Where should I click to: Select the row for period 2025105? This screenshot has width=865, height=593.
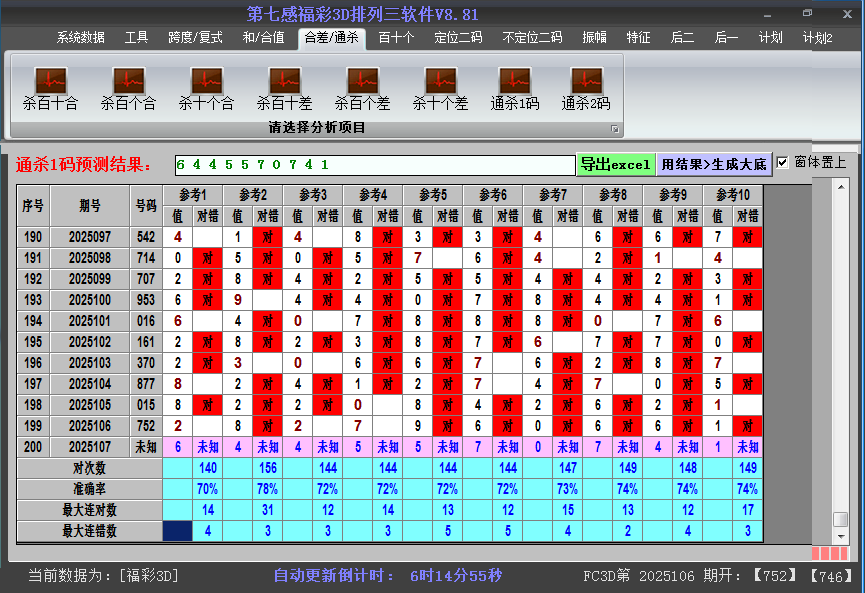pyautogui.click(x=389, y=405)
